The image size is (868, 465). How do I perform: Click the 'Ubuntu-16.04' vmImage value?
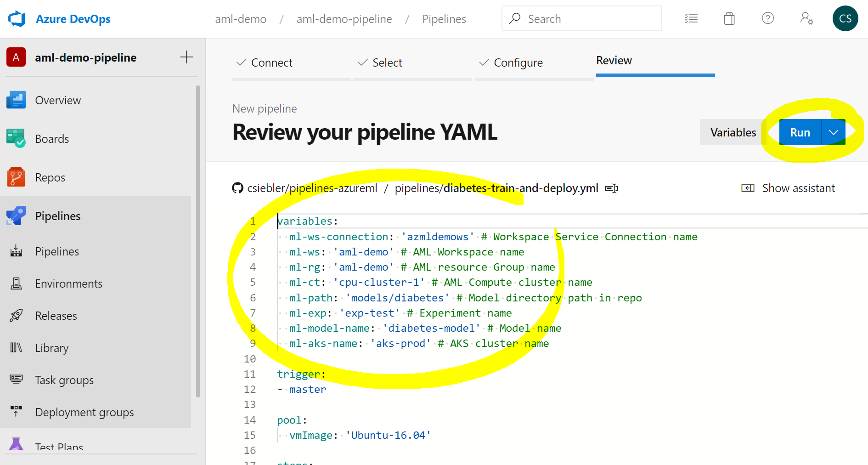(388, 435)
